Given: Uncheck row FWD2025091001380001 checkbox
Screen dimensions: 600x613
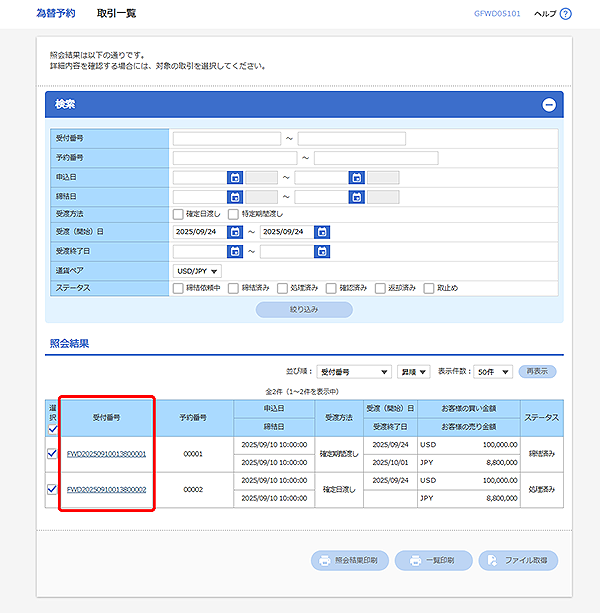Looking at the screenshot, I should 52,454.
